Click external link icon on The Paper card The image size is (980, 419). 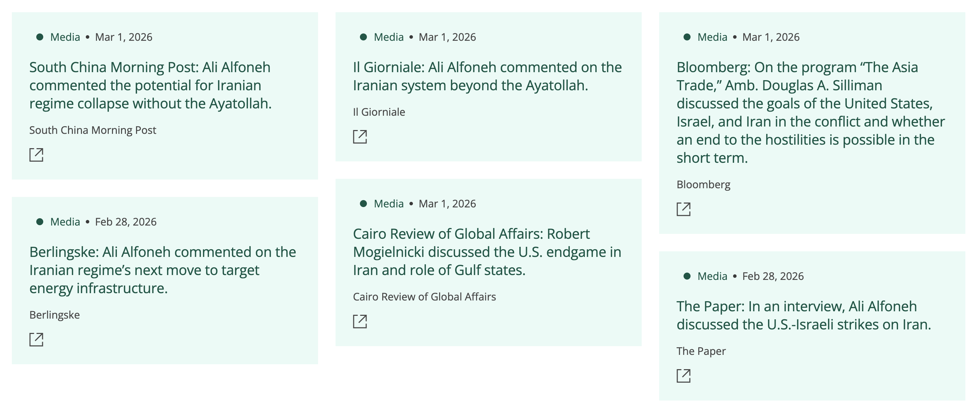[x=683, y=376]
